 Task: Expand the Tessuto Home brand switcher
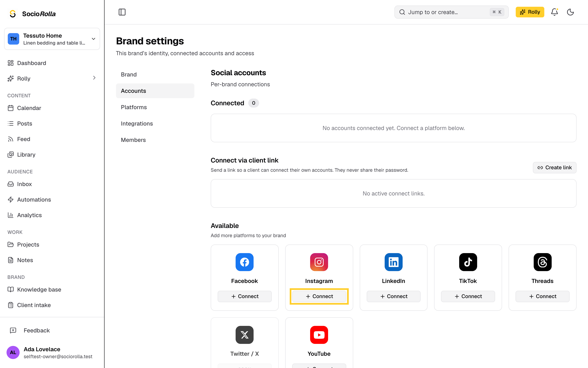[52, 39]
